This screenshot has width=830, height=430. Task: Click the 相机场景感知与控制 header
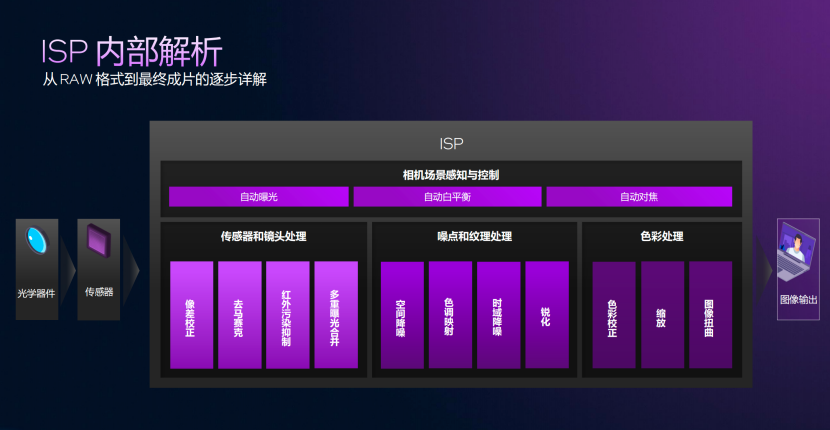(450, 175)
